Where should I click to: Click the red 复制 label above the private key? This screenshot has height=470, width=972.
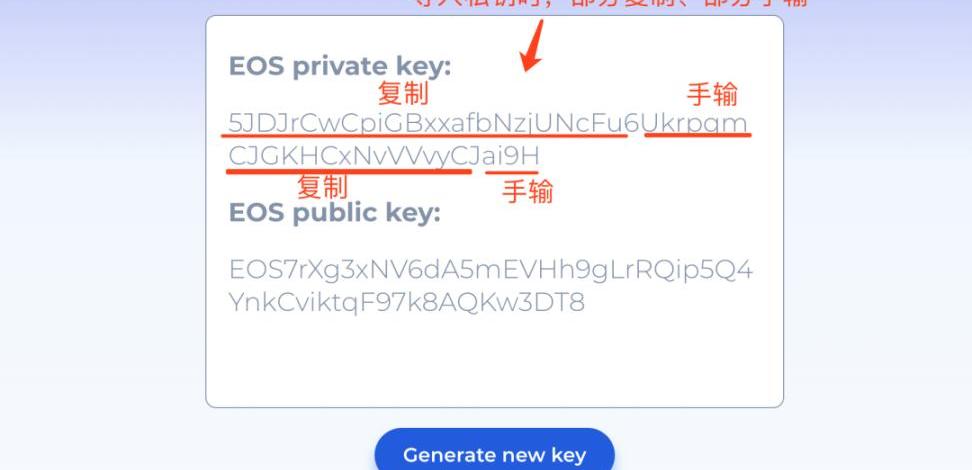click(403, 94)
